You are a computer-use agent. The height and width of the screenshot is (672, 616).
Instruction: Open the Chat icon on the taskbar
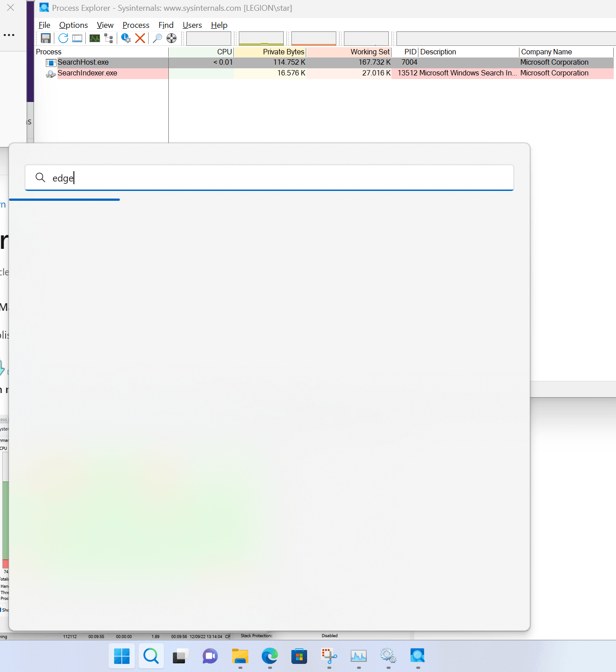tap(210, 656)
